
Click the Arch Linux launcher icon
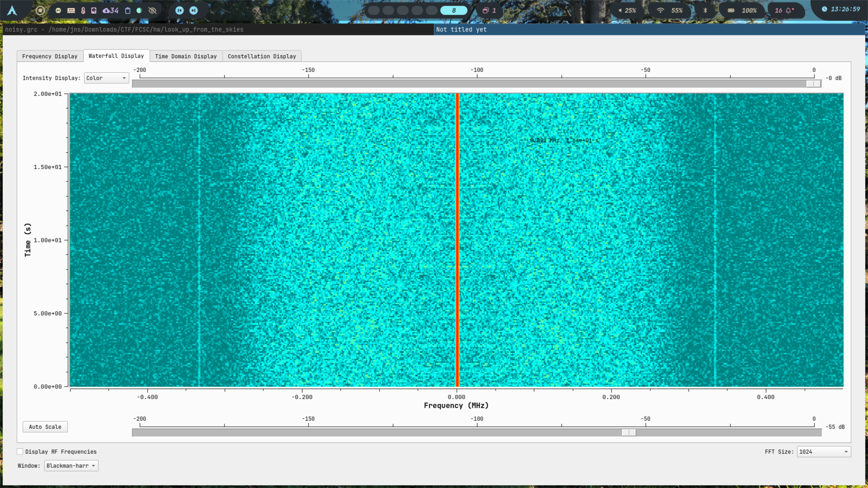pos(12,10)
